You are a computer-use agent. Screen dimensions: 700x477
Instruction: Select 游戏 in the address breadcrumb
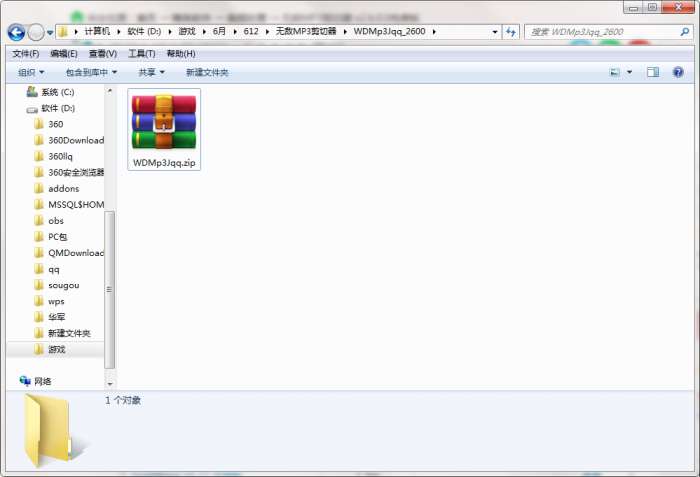[187, 31]
